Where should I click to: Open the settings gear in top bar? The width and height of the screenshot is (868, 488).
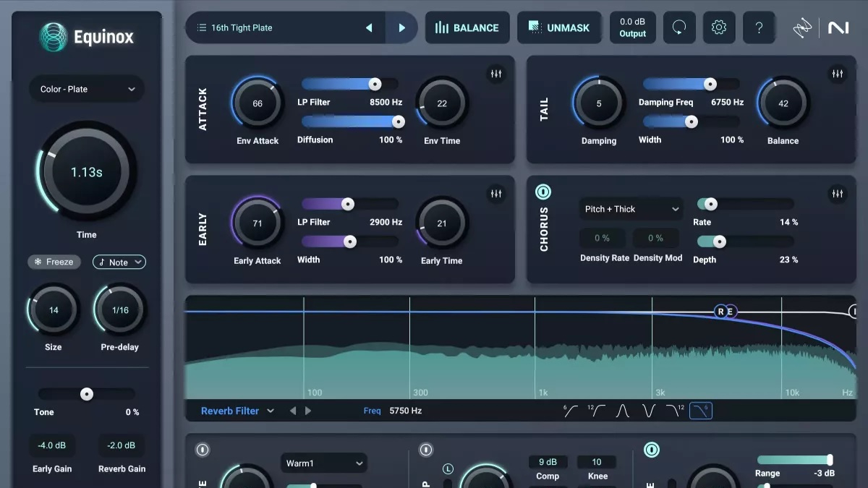point(718,27)
